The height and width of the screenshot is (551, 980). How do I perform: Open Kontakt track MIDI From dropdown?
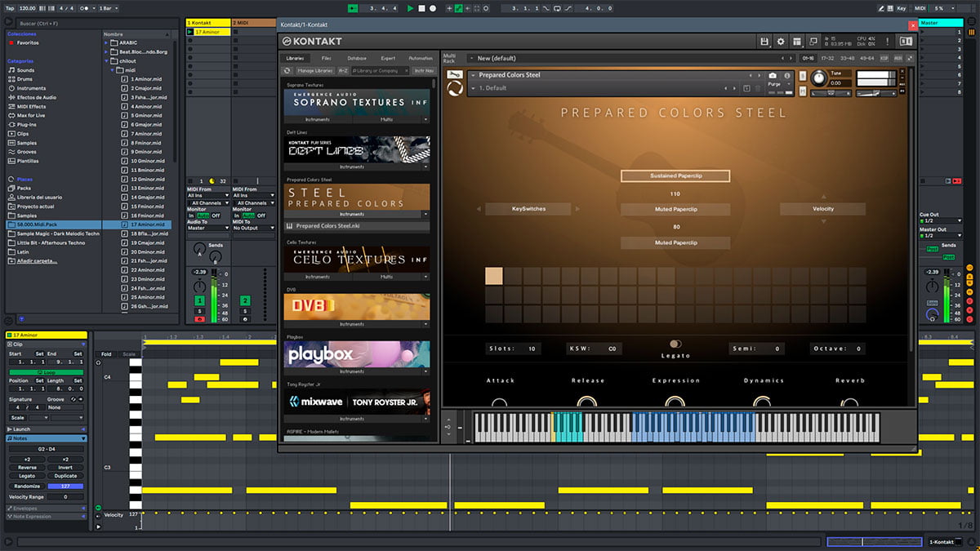pos(208,195)
